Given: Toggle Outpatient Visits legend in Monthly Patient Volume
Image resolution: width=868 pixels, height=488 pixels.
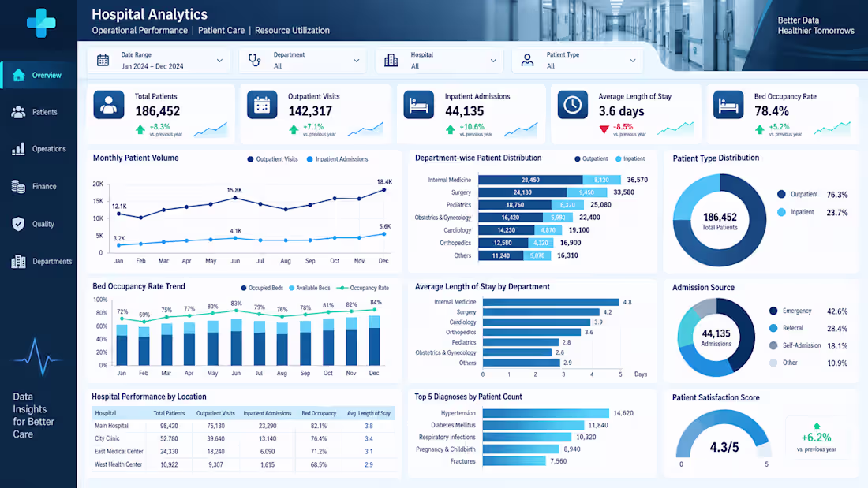Looking at the screenshot, I should (272, 159).
